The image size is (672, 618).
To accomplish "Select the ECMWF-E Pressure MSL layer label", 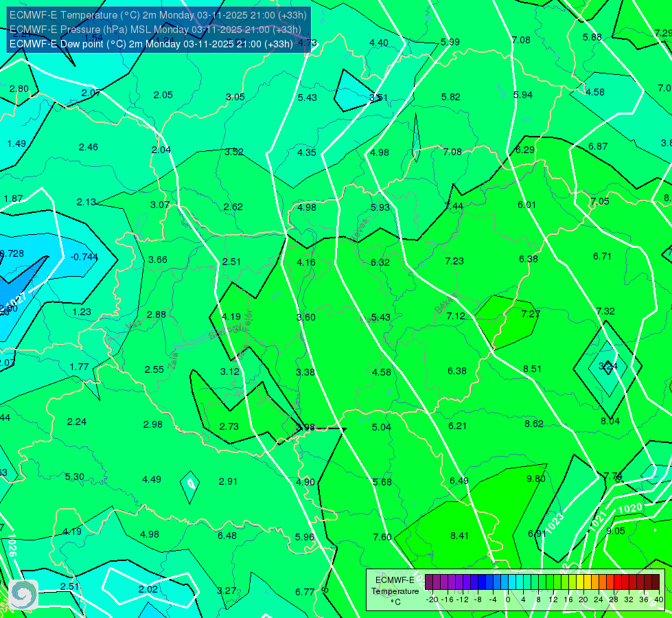I will click(x=155, y=30).
